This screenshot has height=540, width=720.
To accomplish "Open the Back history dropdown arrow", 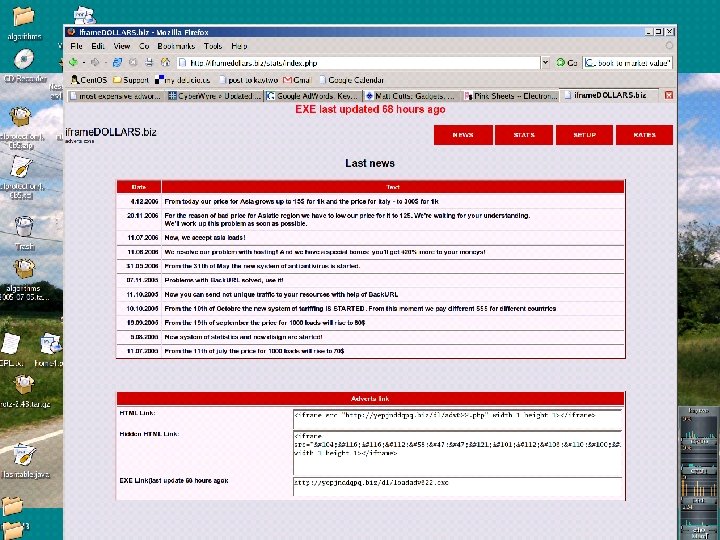I will (84, 62).
